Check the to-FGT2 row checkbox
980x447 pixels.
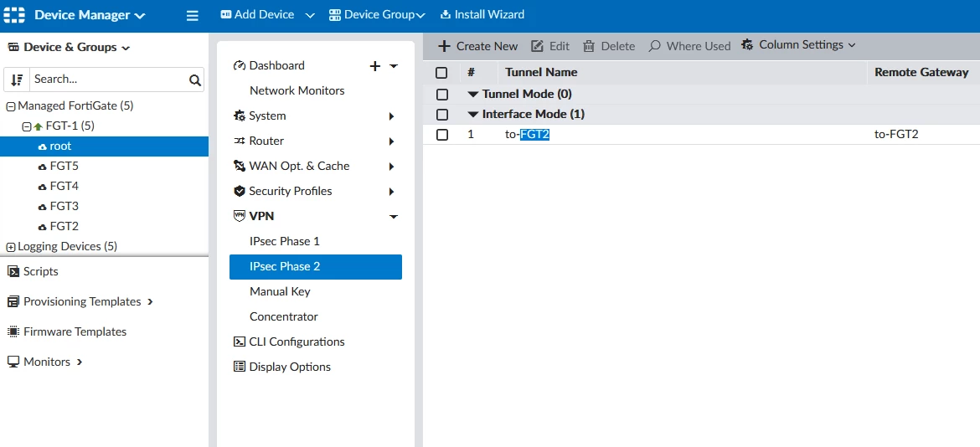coord(442,135)
